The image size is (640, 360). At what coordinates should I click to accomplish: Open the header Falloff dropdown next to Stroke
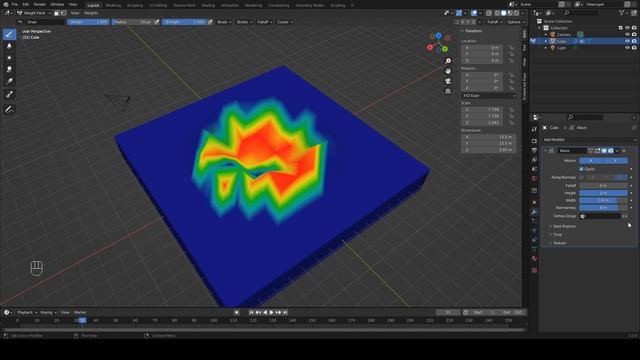(264, 22)
